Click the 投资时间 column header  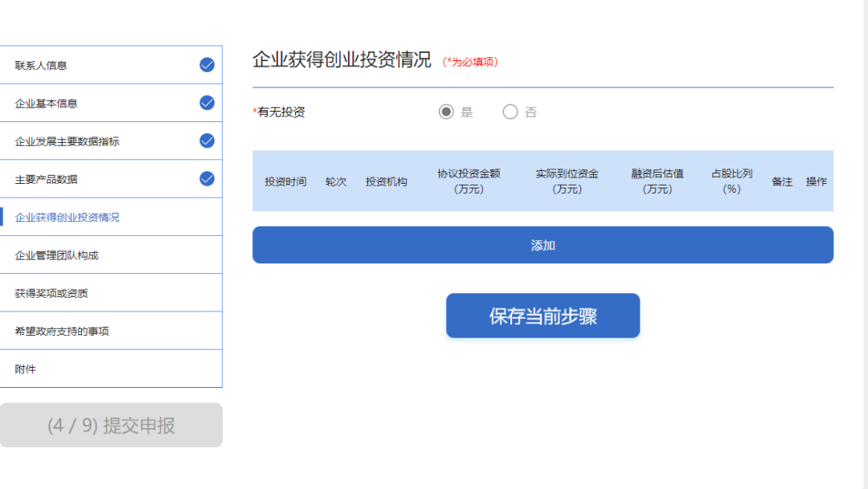[285, 181]
